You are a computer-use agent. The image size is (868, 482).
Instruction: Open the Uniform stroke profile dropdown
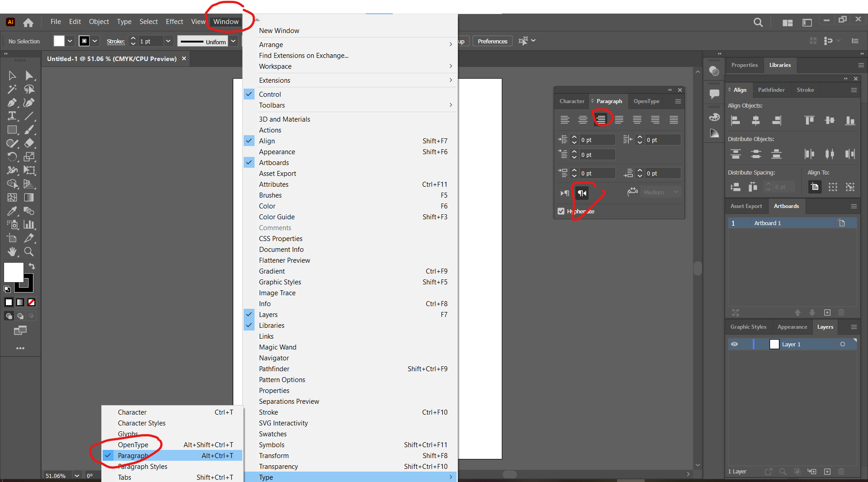(233, 41)
